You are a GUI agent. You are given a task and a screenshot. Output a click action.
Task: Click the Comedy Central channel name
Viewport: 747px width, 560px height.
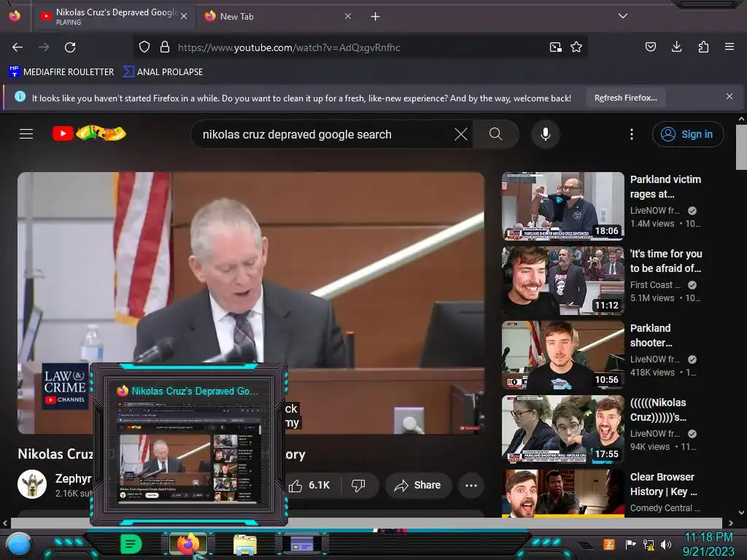pyautogui.click(x=665, y=508)
